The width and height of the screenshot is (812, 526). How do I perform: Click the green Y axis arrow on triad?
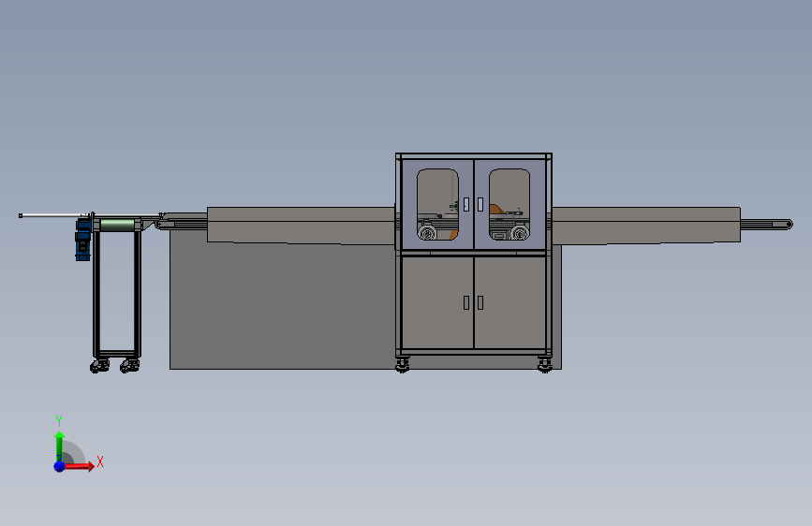(59, 446)
